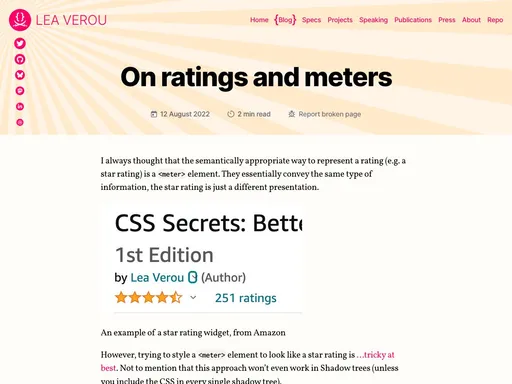512x384 pixels.
Task: Click the bug icon beside Report broken page
Action: tap(292, 114)
